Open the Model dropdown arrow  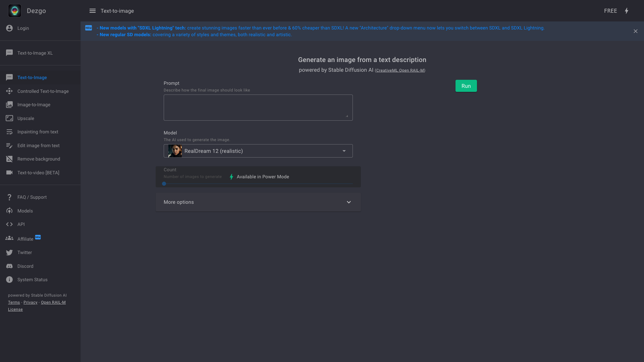pos(344,151)
